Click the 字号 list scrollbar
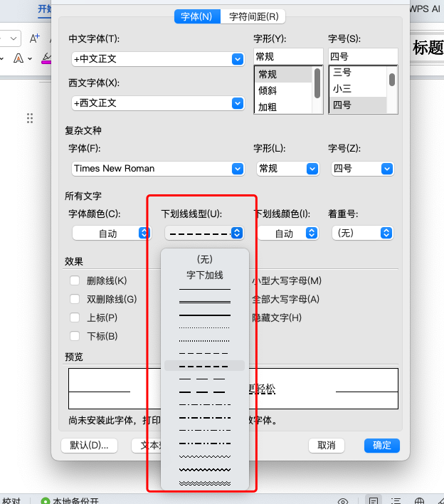Image resolution: width=444 pixels, height=504 pixels. pos(392,80)
